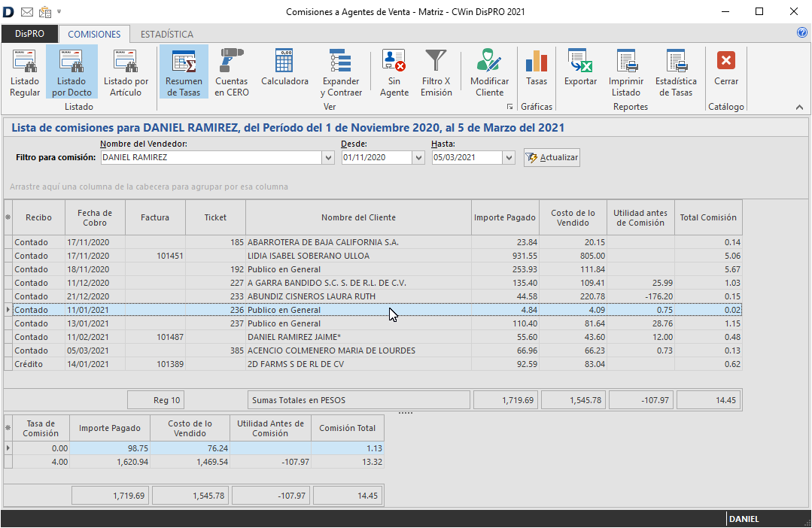Toggle Filtro X Emisión filter
812x528 pixels.
click(x=436, y=71)
